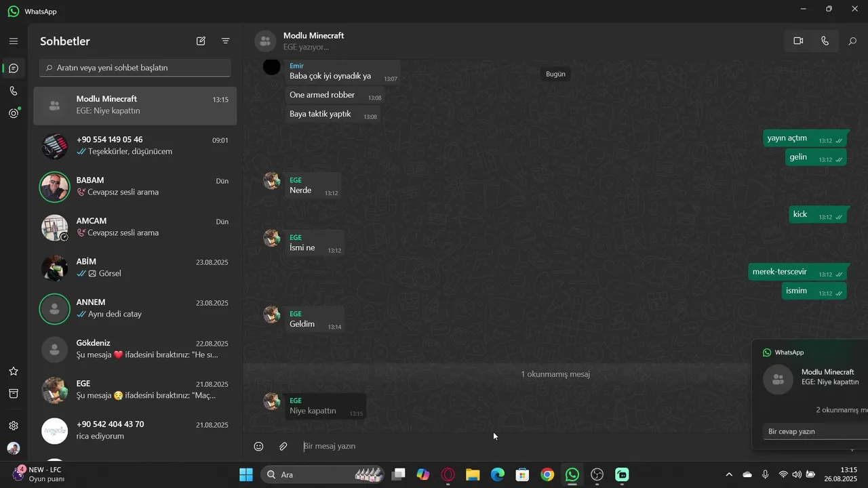Image resolution: width=868 pixels, height=488 pixels.
Task: Select the Modlu Minecraft chat in list
Action: tap(135, 105)
